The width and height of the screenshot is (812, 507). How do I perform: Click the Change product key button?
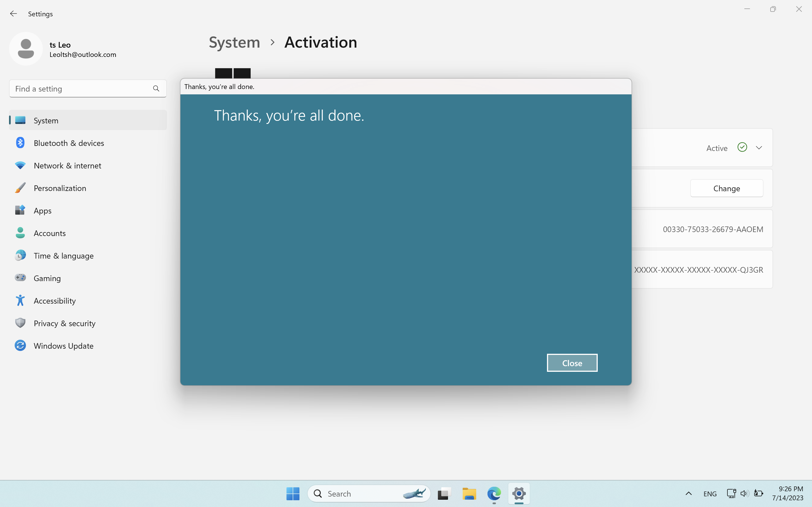[x=726, y=188]
